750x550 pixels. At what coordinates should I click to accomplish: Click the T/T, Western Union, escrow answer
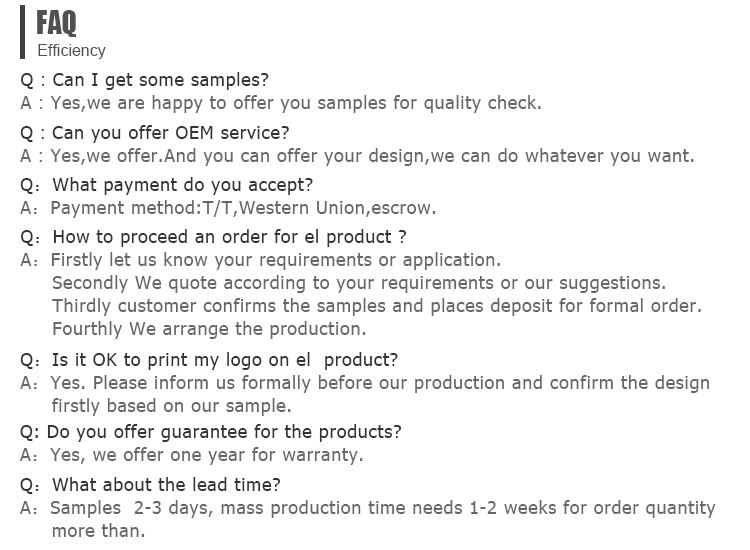tap(228, 208)
